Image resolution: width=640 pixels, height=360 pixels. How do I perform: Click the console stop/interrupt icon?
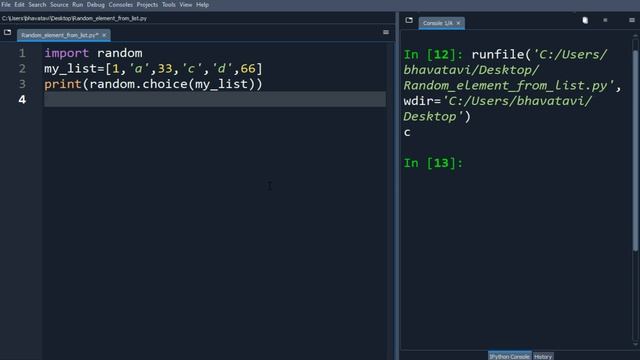605,20
